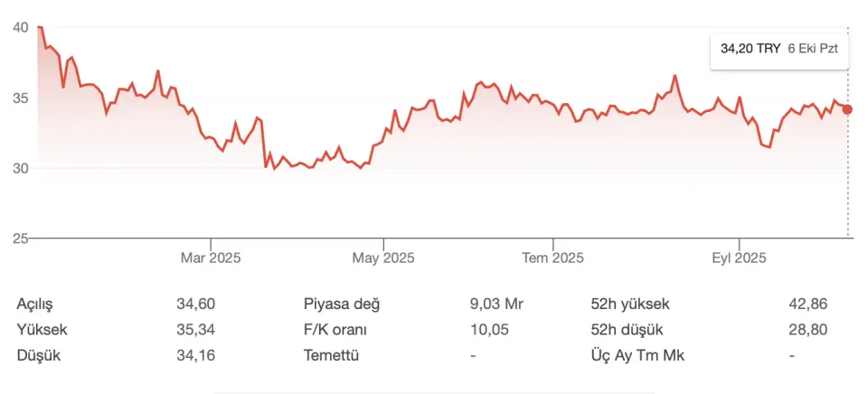Select the Tem 2025 date label
This screenshot has height=394, width=868.
[x=554, y=258]
